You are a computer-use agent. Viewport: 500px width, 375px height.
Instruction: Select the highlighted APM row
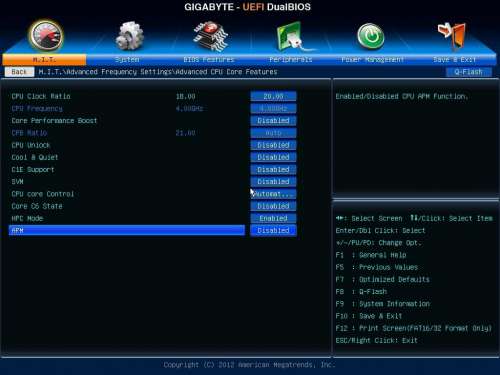click(127, 230)
